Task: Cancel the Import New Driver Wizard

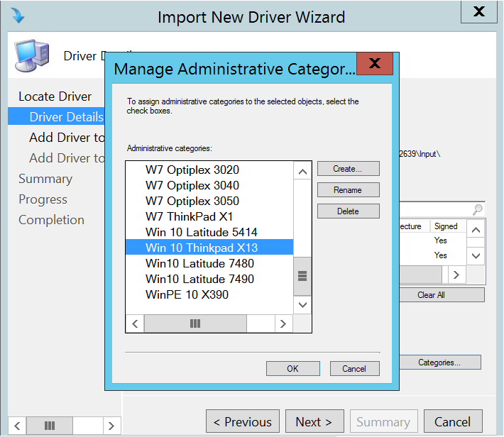Action: coord(453,421)
